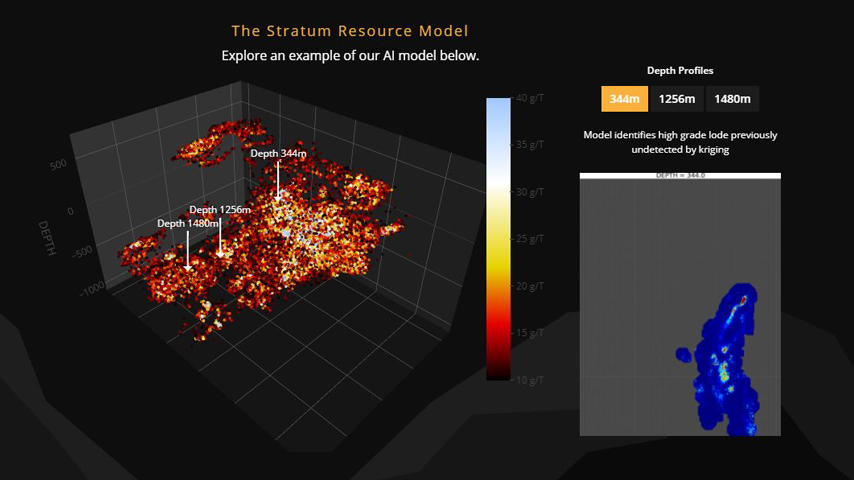This screenshot has width=854, height=480.
Task: Switch to the 1256m depth profile
Action: click(x=677, y=99)
